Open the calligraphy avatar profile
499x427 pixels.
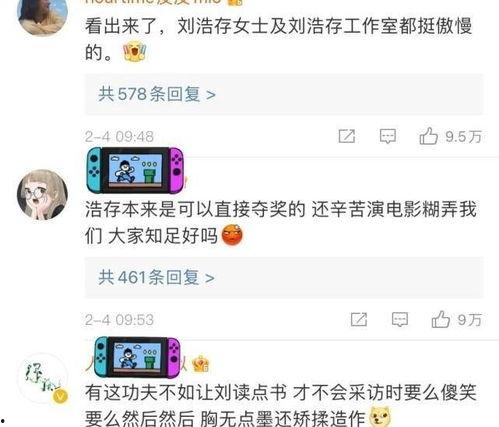(42, 378)
